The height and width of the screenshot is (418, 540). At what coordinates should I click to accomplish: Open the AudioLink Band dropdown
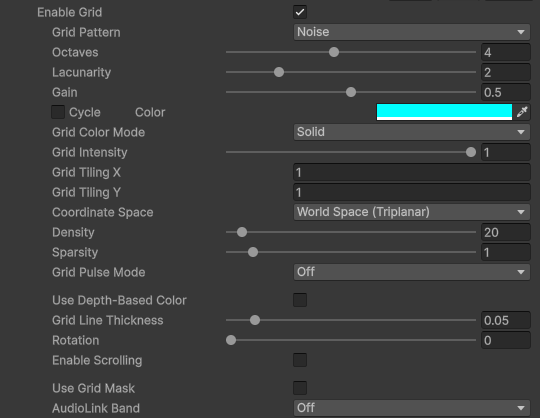tap(412, 408)
